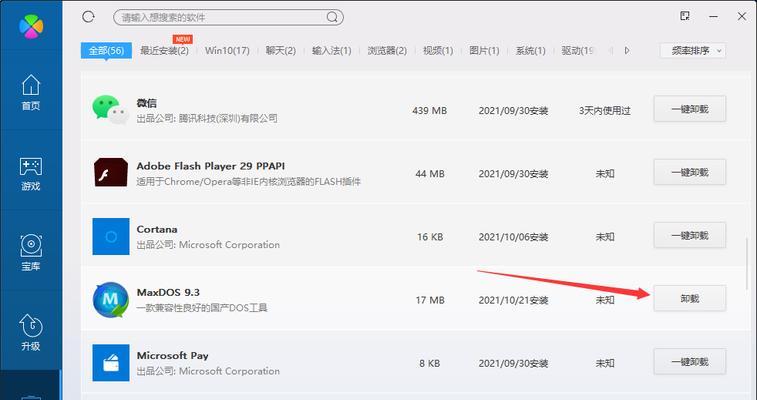The width and height of the screenshot is (757, 400).
Task: Select the 系统(1) tab
Action: click(x=531, y=50)
